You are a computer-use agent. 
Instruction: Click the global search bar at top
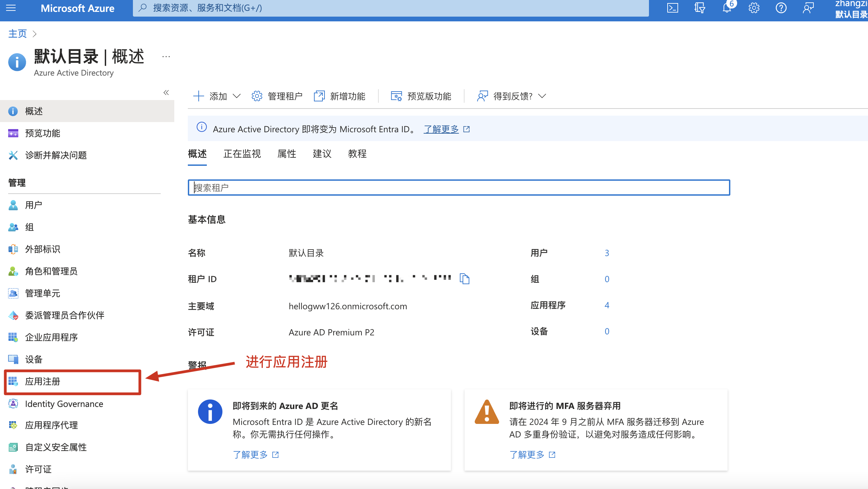click(391, 8)
